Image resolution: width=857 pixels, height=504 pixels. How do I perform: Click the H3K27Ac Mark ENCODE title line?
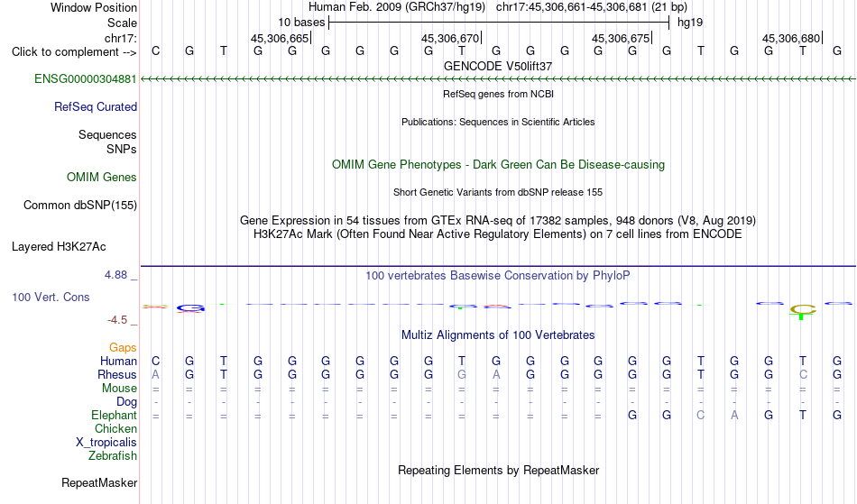(498, 234)
